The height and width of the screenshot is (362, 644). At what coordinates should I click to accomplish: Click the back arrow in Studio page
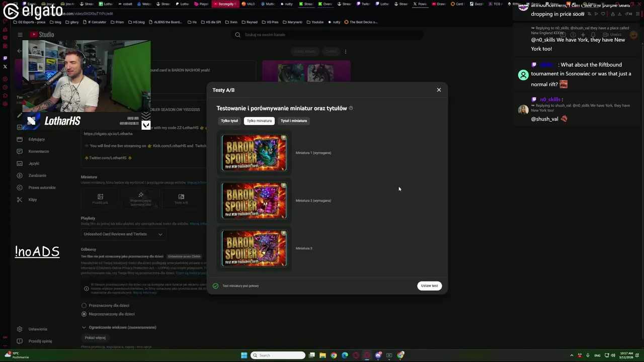click(19, 51)
